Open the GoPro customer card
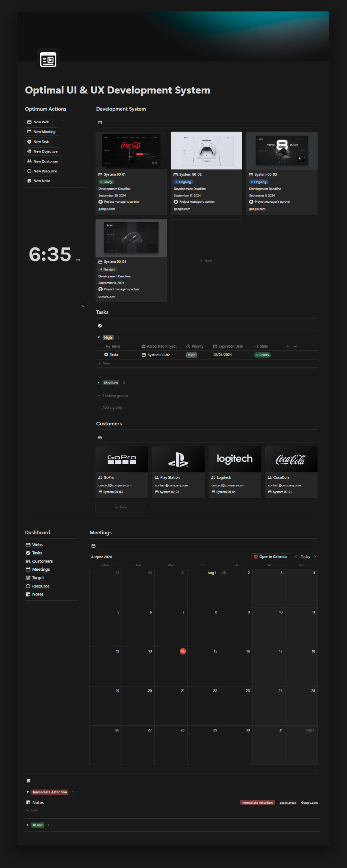Viewport: 347px width, 868px height. (x=122, y=472)
